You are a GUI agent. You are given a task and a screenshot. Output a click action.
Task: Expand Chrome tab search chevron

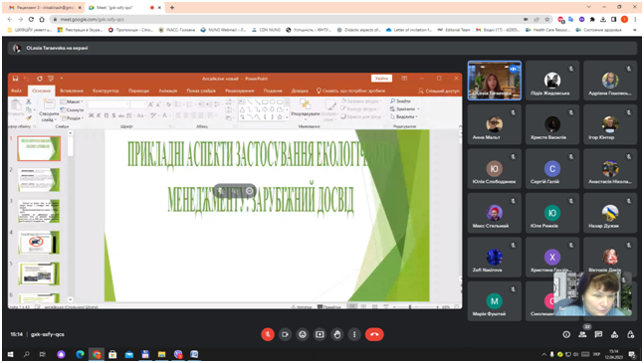pyautogui.click(x=588, y=7)
